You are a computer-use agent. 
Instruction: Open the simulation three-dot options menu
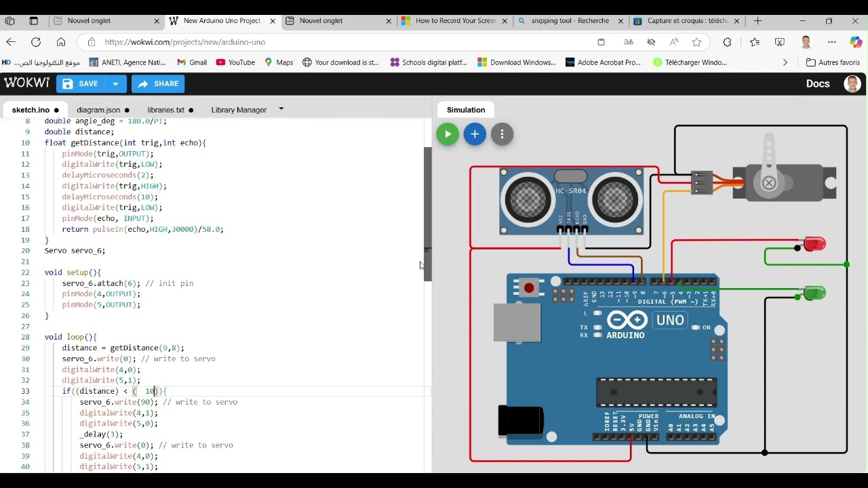pos(502,134)
